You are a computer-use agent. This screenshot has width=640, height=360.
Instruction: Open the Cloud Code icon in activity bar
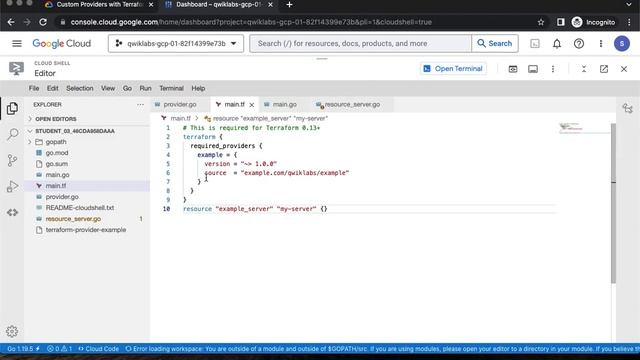pos(12,212)
